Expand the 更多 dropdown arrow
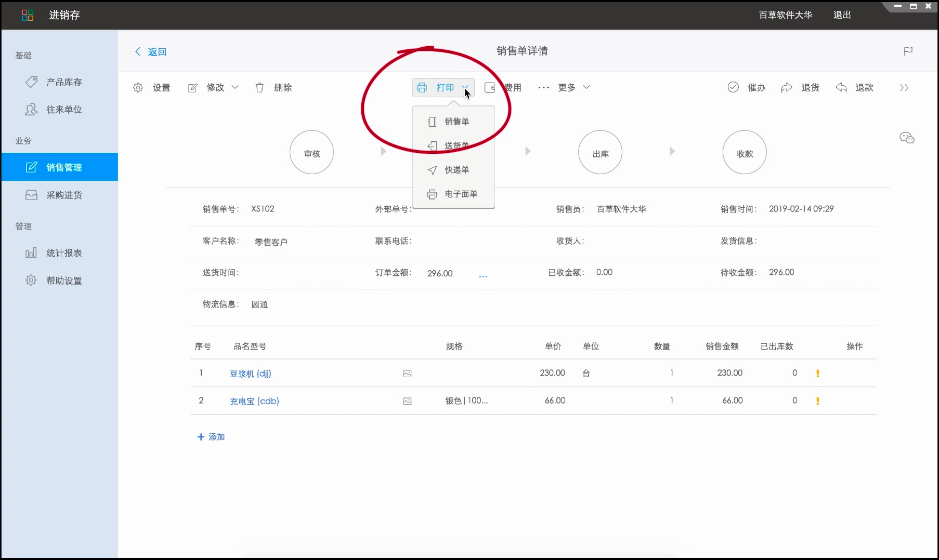Image resolution: width=939 pixels, height=560 pixels. [586, 87]
